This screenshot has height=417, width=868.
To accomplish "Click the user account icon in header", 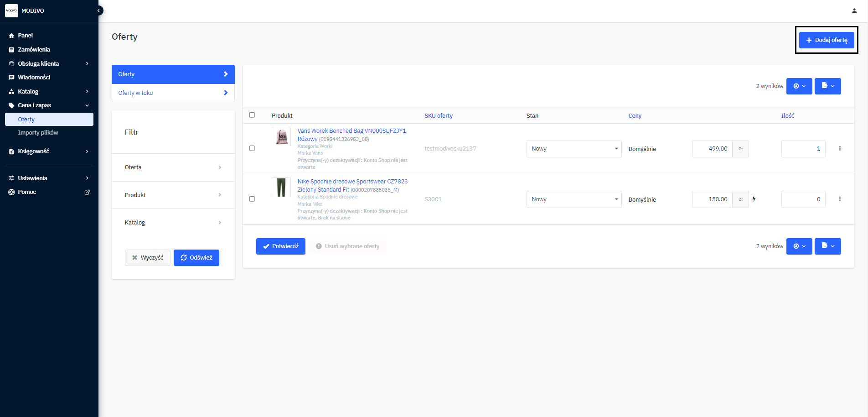I will pyautogui.click(x=854, y=10).
